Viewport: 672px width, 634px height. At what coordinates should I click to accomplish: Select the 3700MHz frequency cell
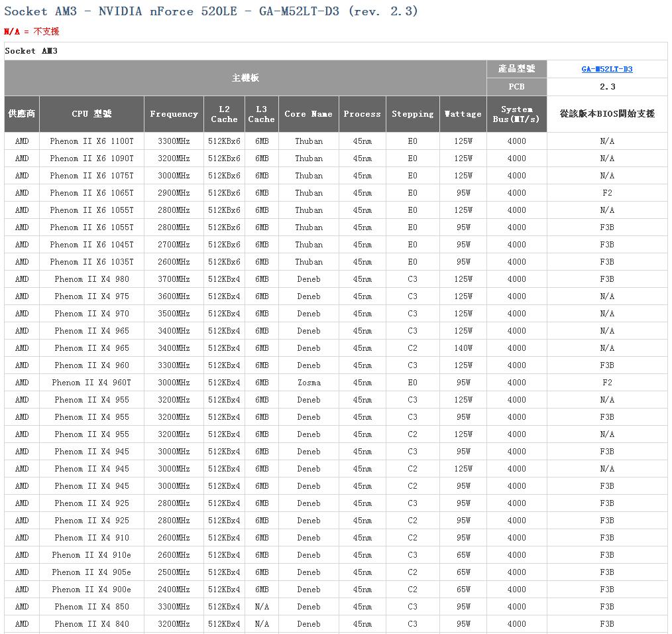(x=174, y=279)
